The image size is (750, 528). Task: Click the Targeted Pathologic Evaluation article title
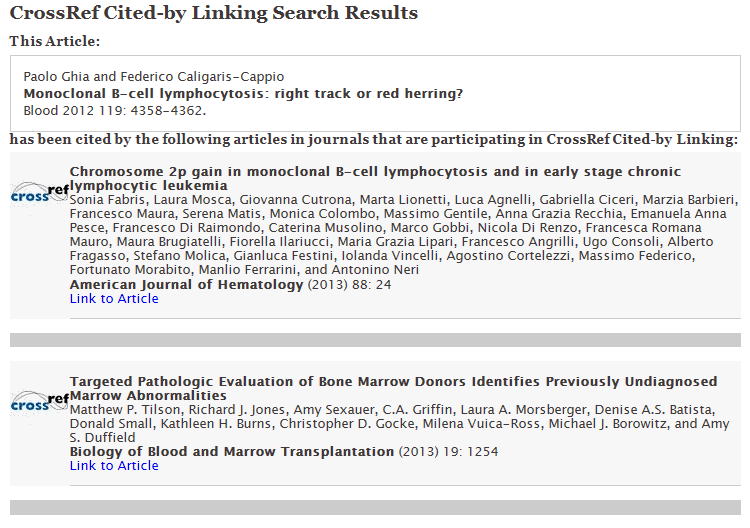(393, 388)
